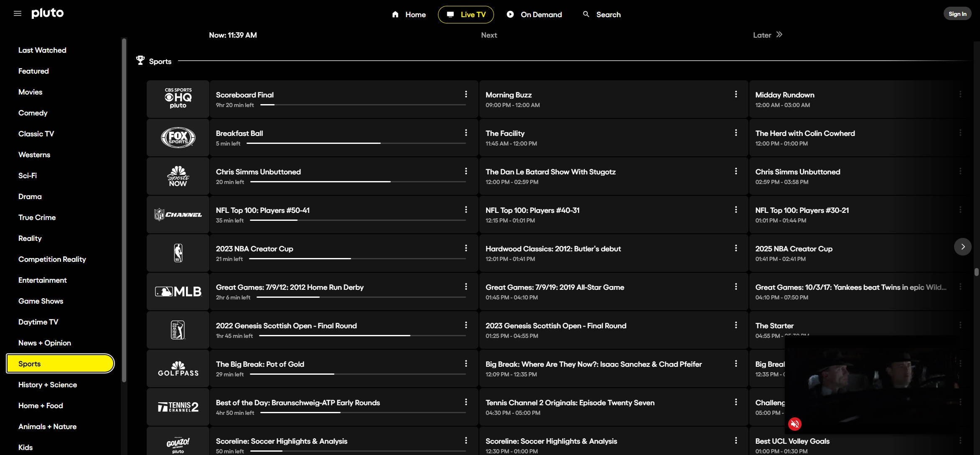Switch to the Live TV tab

coord(466,15)
